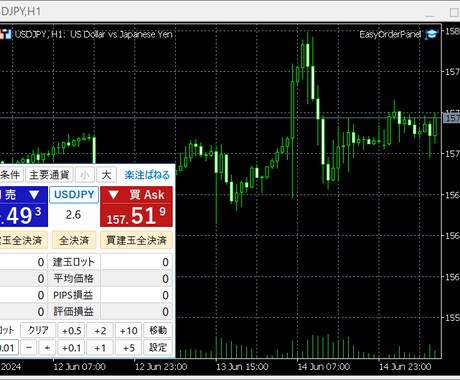Click the EasyOrderPanel graduation cap icon
This screenshot has height=380, width=460.
tap(431, 34)
